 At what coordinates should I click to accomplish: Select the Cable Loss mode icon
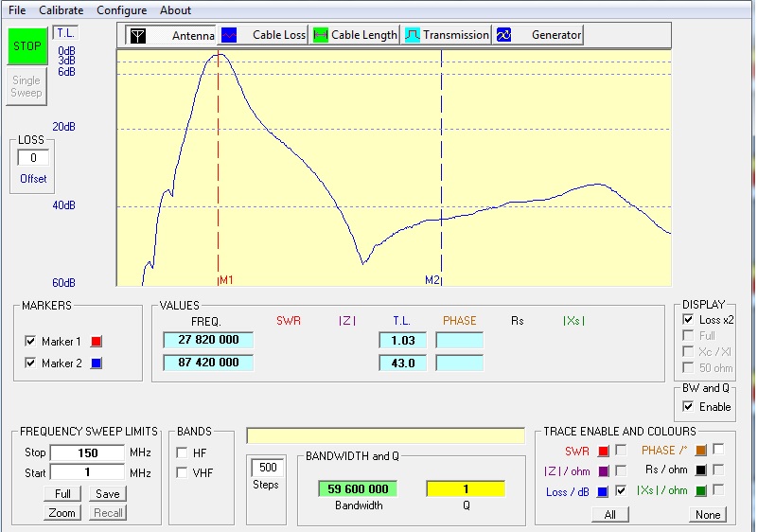[x=229, y=35]
